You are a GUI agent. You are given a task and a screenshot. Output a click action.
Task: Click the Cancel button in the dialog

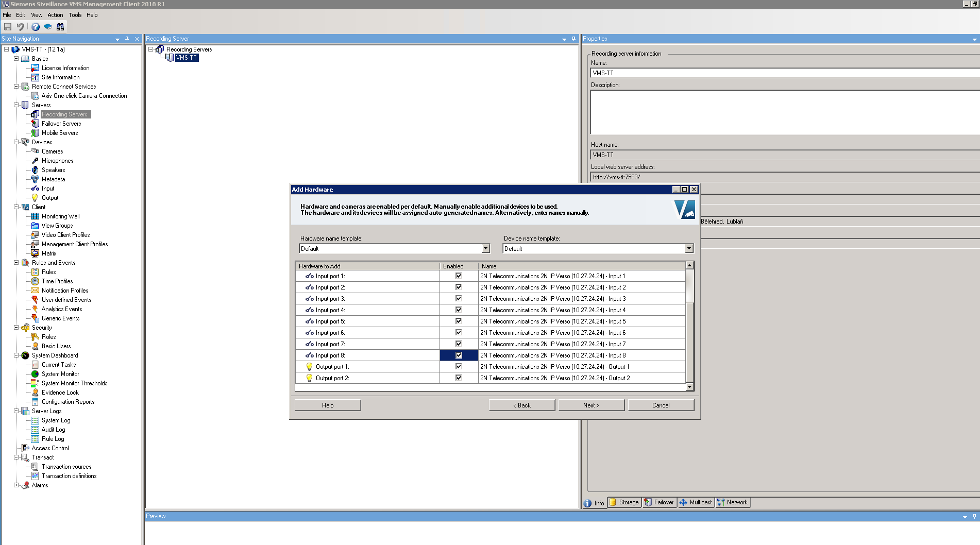(661, 405)
